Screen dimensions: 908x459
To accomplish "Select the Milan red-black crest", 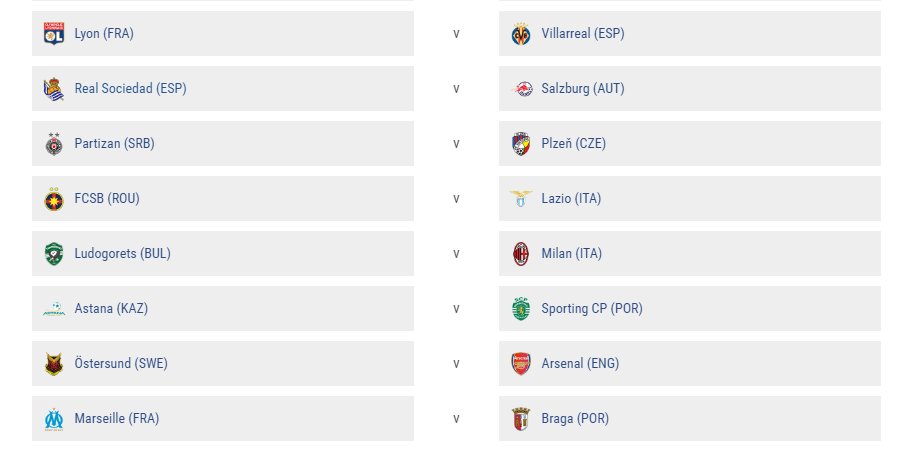I will point(521,254).
